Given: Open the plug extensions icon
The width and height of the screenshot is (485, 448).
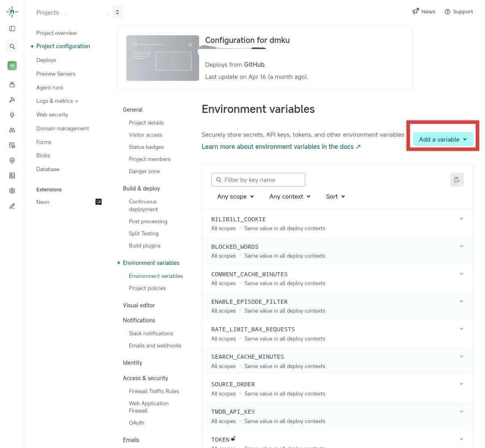Looking at the screenshot, I should point(12,115).
